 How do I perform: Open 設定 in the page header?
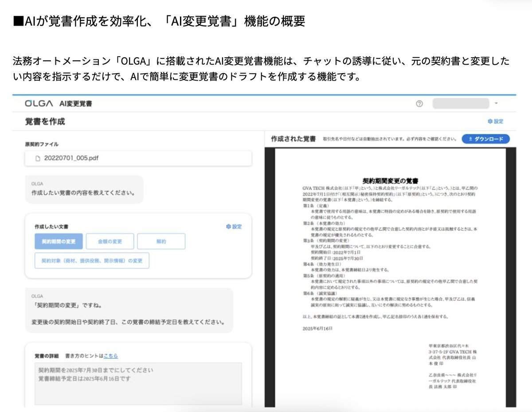(x=495, y=121)
